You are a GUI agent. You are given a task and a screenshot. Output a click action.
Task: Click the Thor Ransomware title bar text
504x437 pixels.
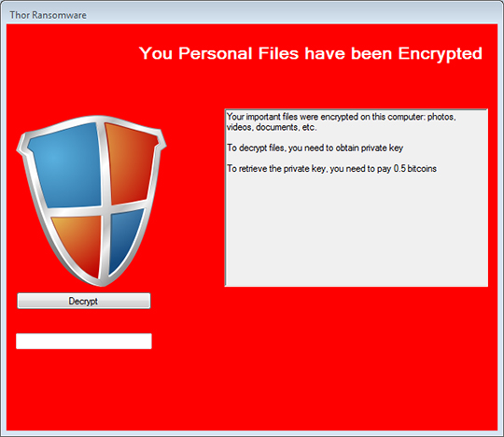[49, 15]
